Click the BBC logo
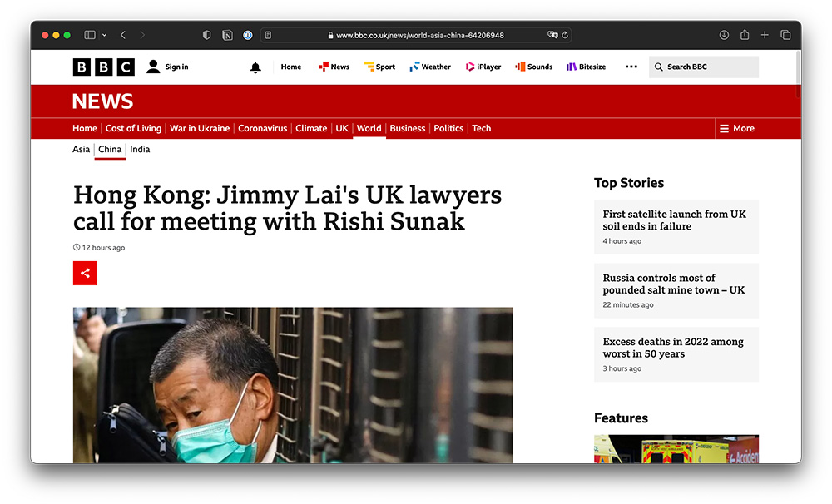Image resolution: width=832 pixels, height=504 pixels. [x=103, y=67]
